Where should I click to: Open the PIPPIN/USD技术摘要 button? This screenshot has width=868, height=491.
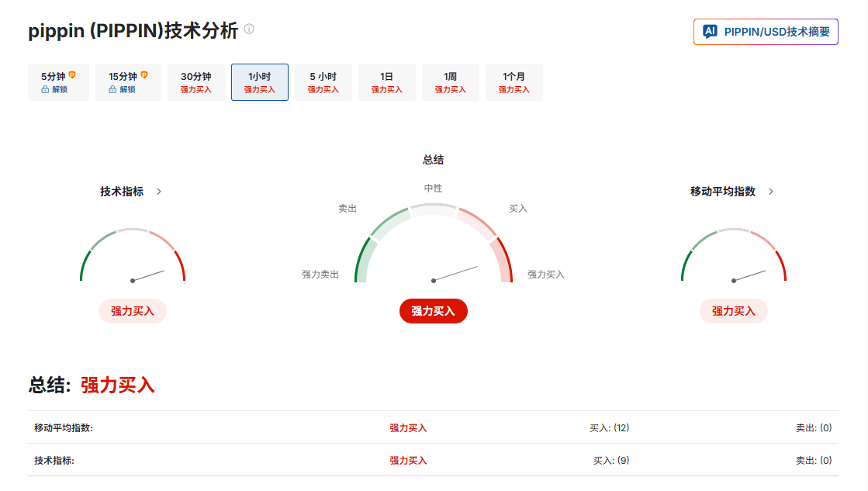coord(766,32)
